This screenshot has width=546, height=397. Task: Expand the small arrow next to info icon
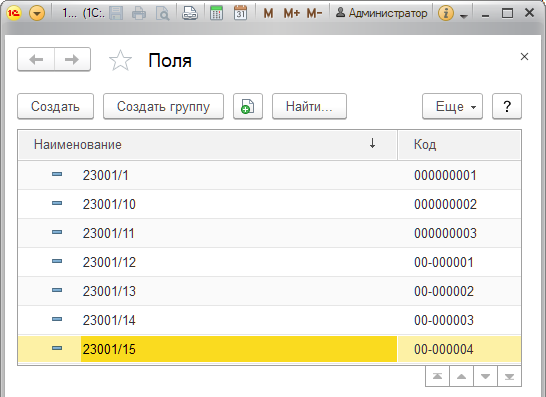463,16
